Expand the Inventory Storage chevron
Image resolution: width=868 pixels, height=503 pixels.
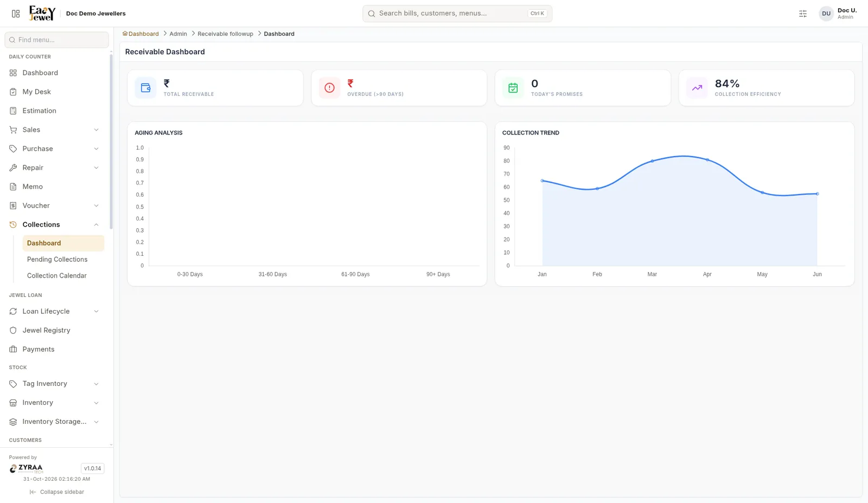coord(96,422)
